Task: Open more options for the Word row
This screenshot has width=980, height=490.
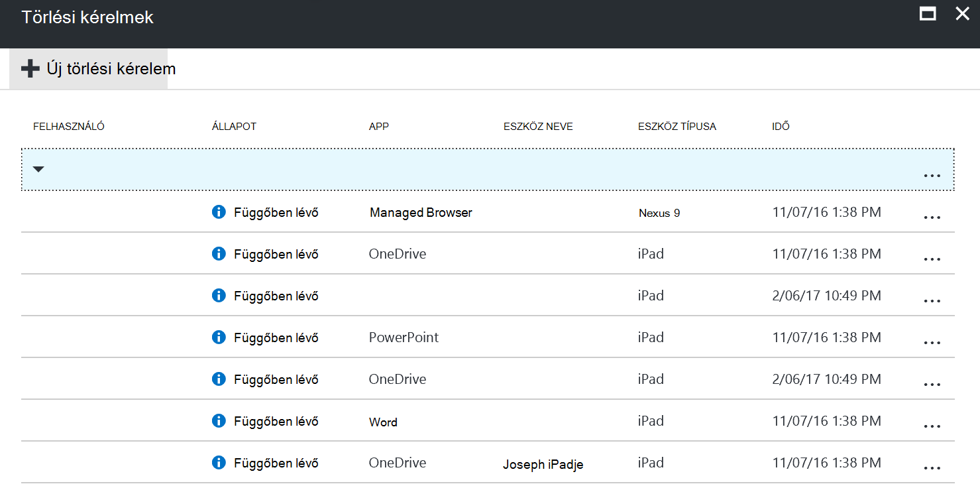Action: [x=932, y=426]
